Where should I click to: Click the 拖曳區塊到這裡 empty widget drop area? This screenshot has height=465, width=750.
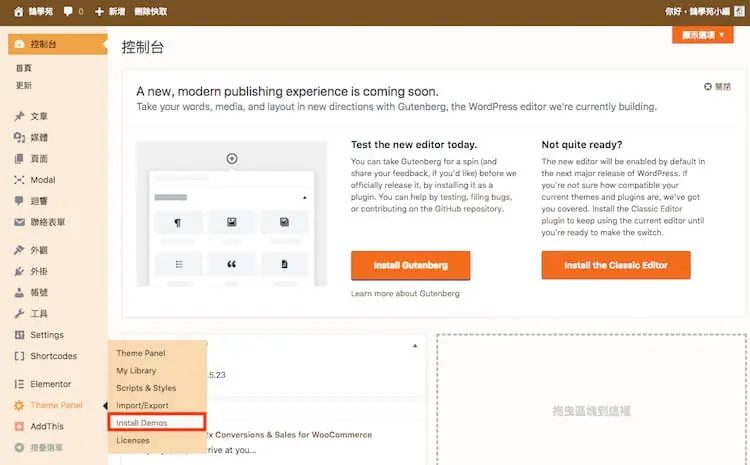click(x=591, y=399)
